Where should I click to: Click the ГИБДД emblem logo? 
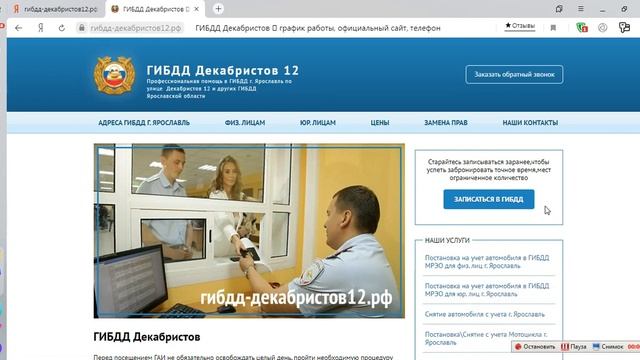tap(114, 75)
